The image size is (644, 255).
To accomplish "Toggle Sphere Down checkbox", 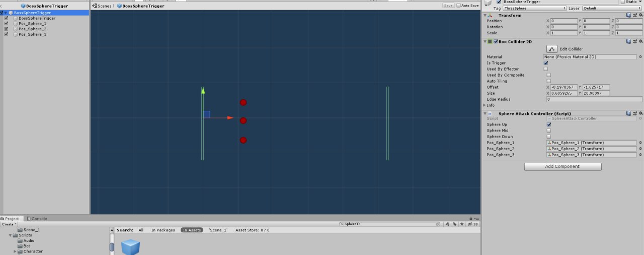I will [548, 137].
